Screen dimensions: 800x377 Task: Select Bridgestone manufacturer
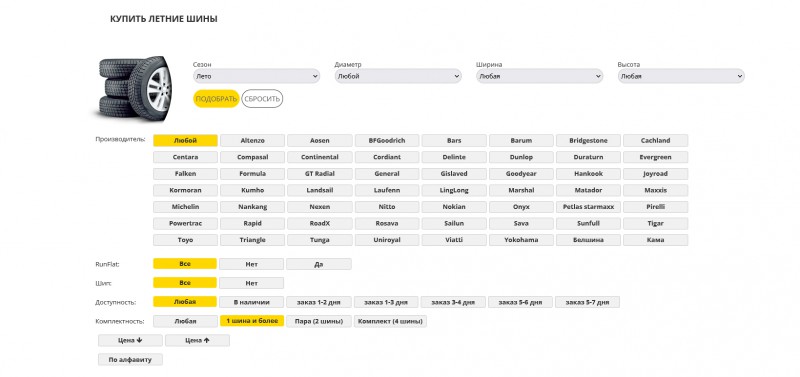pos(588,140)
